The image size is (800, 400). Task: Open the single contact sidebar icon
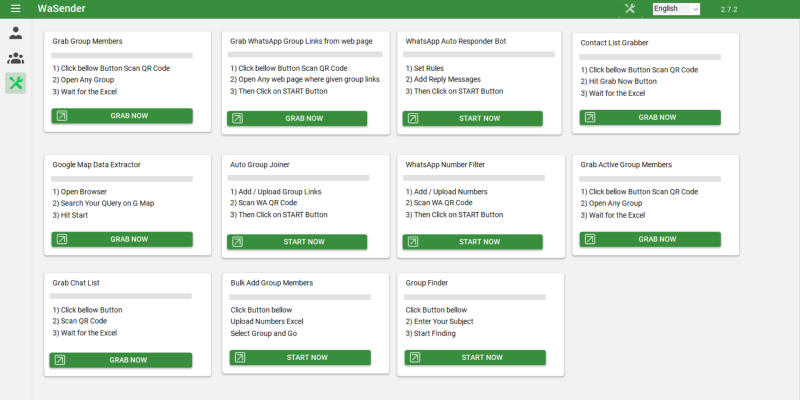pyautogui.click(x=16, y=33)
